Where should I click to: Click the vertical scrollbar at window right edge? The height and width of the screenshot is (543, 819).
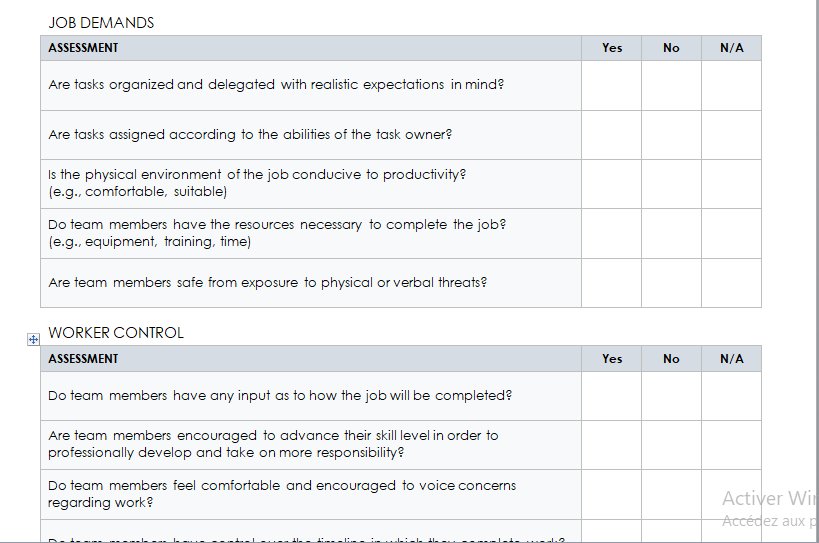tap(817, 272)
